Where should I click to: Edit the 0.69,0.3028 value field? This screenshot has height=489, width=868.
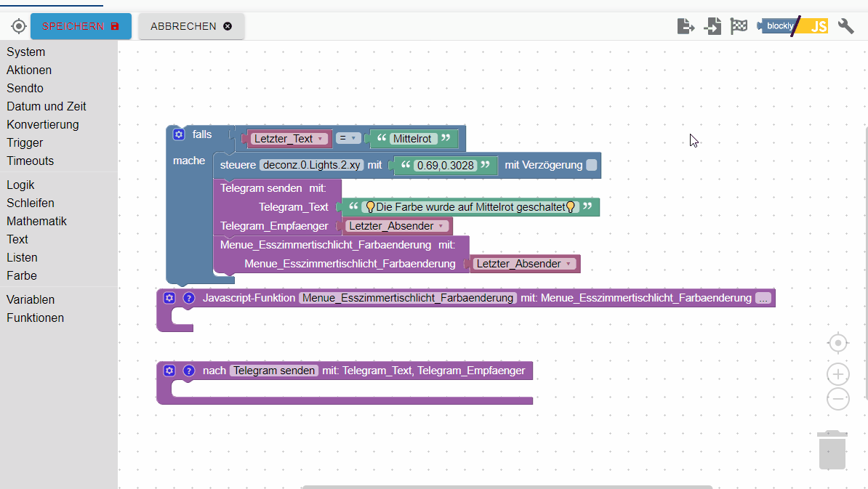446,166
